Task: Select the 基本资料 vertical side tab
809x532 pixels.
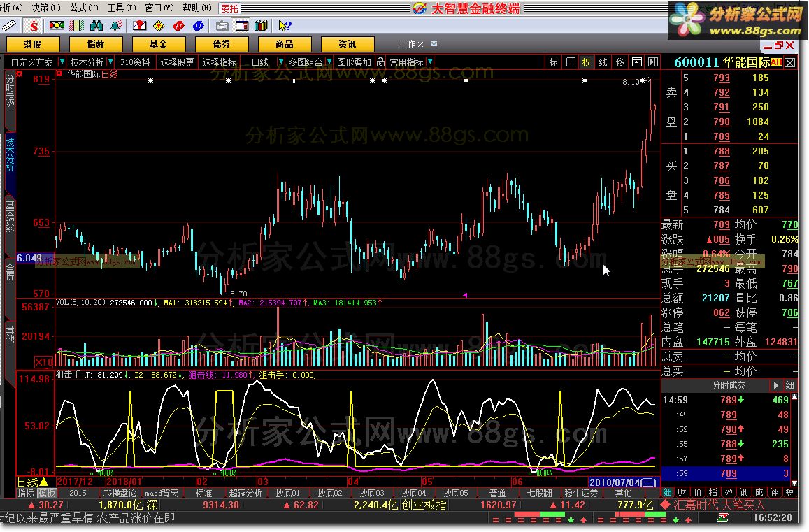Action: [x=10, y=217]
